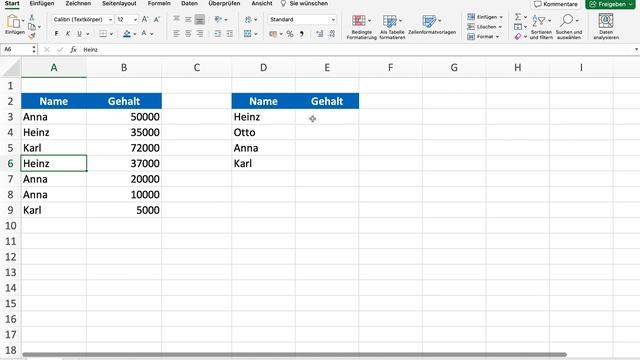This screenshot has height=360, width=640.
Task: Switch to the Einfügen ribbon tab
Action: [42, 3]
